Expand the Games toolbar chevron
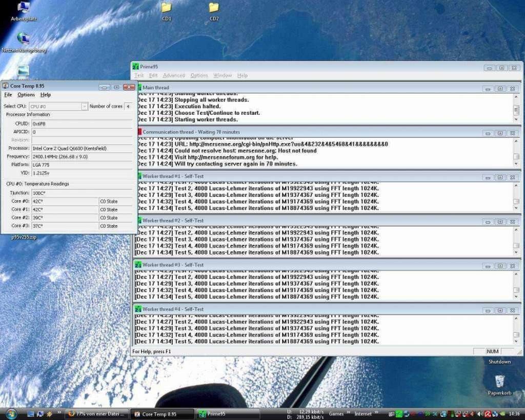This screenshot has width=525, height=420. pyautogui.click(x=349, y=412)
